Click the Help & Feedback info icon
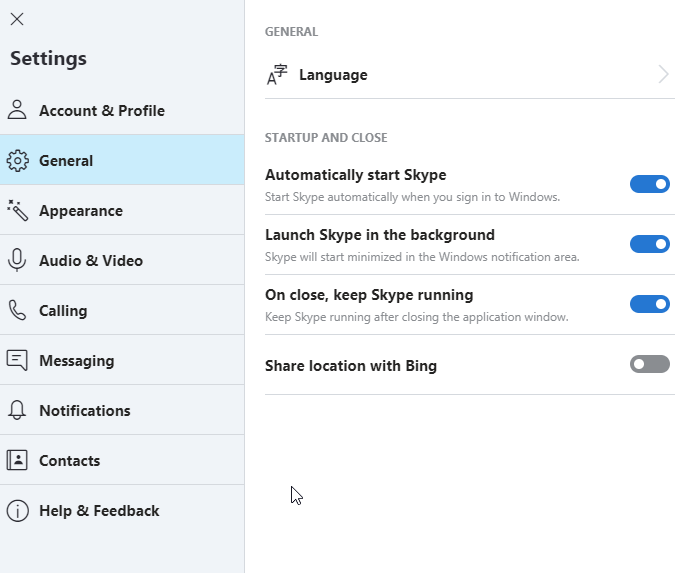This screenshot has width=687, height=573. pos(18,510)
